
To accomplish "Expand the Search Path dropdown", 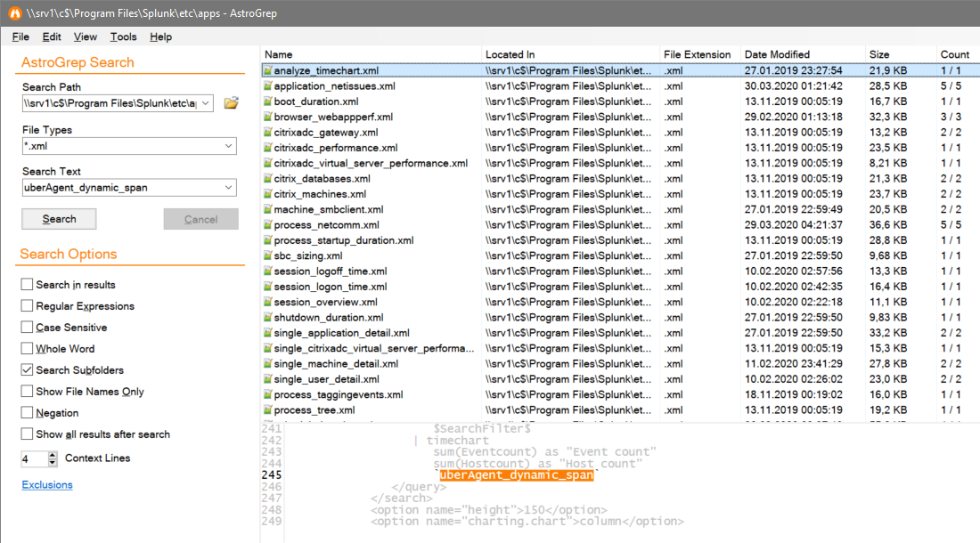I will tap(206, 103).
